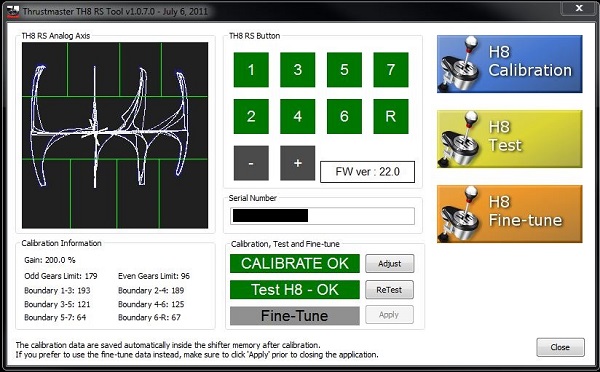Click the ReTest button
This screenshot has height=372, width=600.
(x=390, y=290)
